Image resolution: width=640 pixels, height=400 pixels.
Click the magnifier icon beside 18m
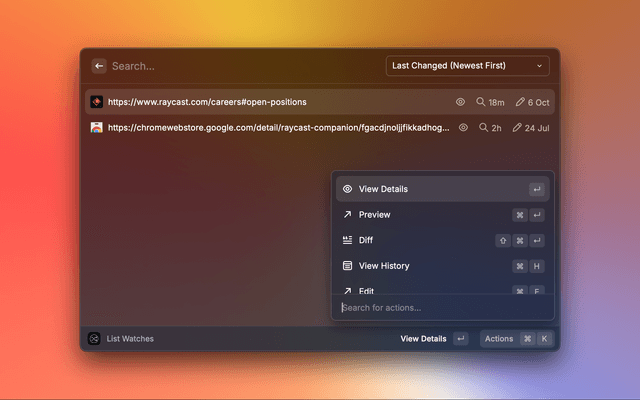coord(481,102)
